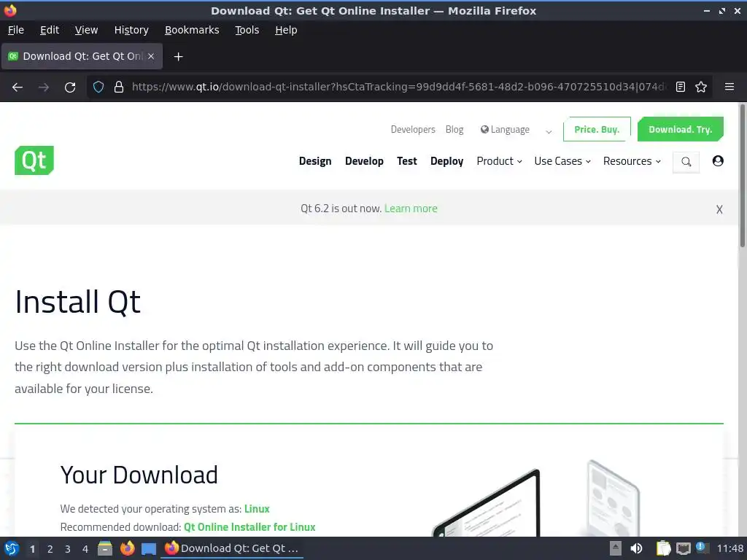Click the URL address bar field

click(398, 87)
